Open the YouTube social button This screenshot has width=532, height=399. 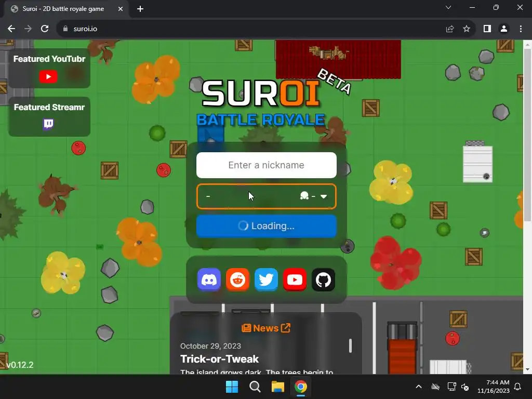point(295,280)
